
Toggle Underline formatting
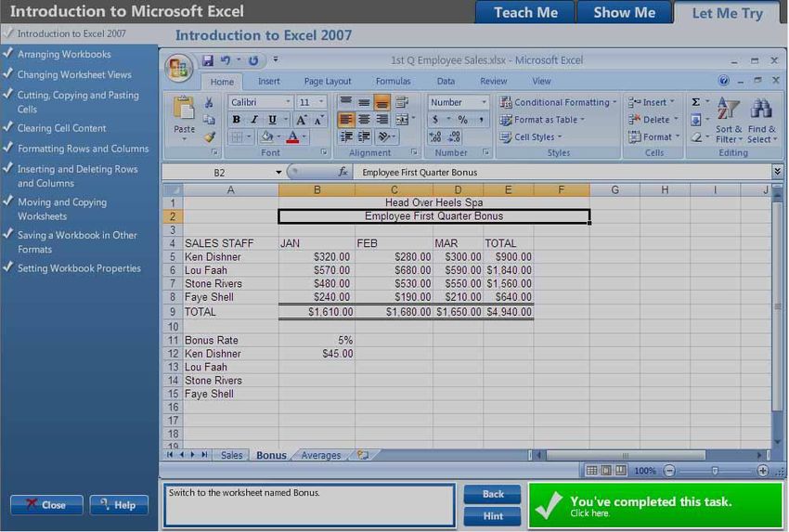click(x=272, y=120)
